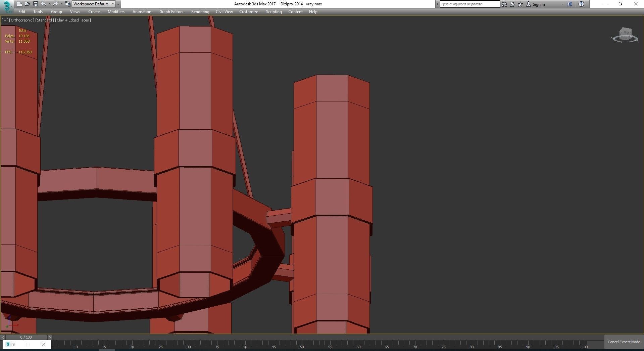
Task: Click the Autodesk Exchange X icon
Action: [569, 4]
